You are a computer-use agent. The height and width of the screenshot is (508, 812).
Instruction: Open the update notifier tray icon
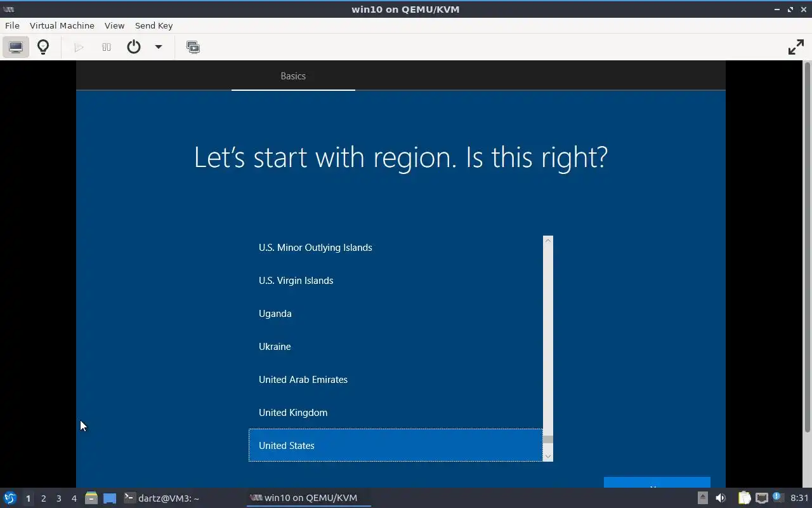click(x=778, y=498)
